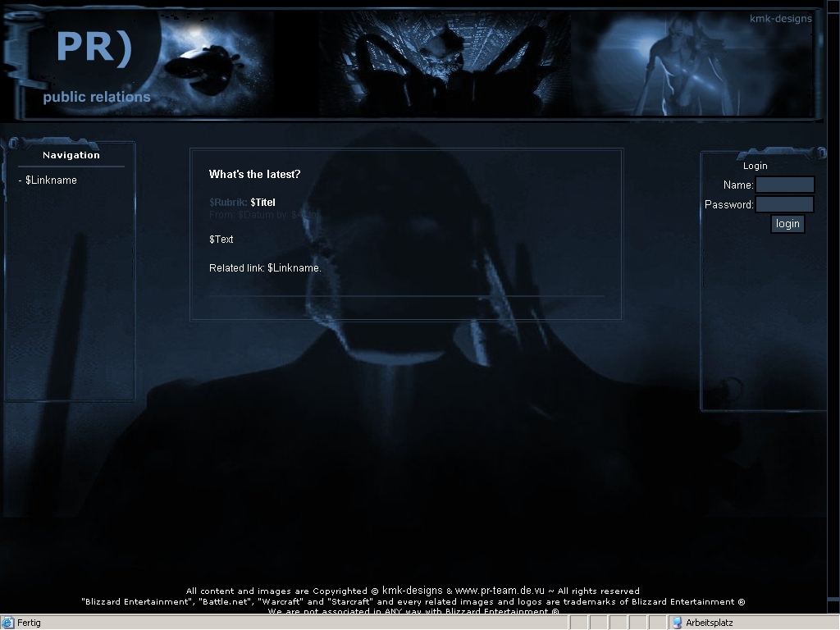Click the 'What's the latest?' heading
This screenshot has height=630, width=840.
pos(254,174)
